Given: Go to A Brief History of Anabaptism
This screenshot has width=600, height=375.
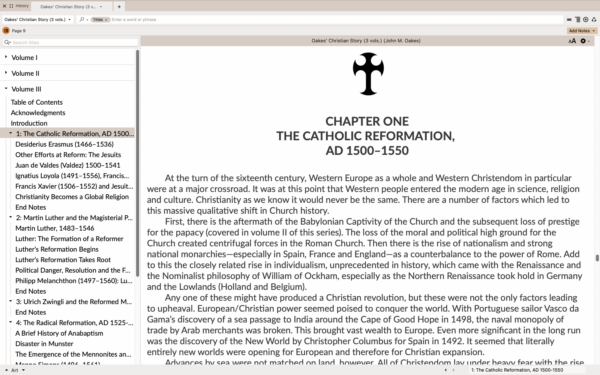Looking at the screenshot, I should (x=59, y=333).
